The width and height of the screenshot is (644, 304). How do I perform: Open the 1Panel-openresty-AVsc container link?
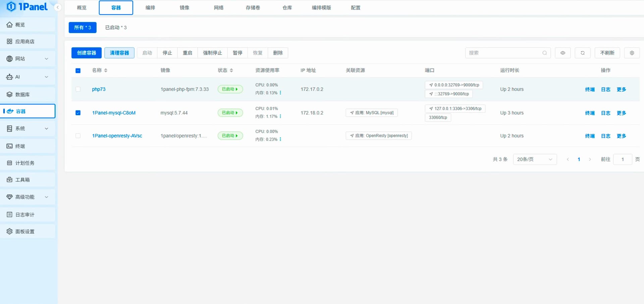(x=117, y=136)
